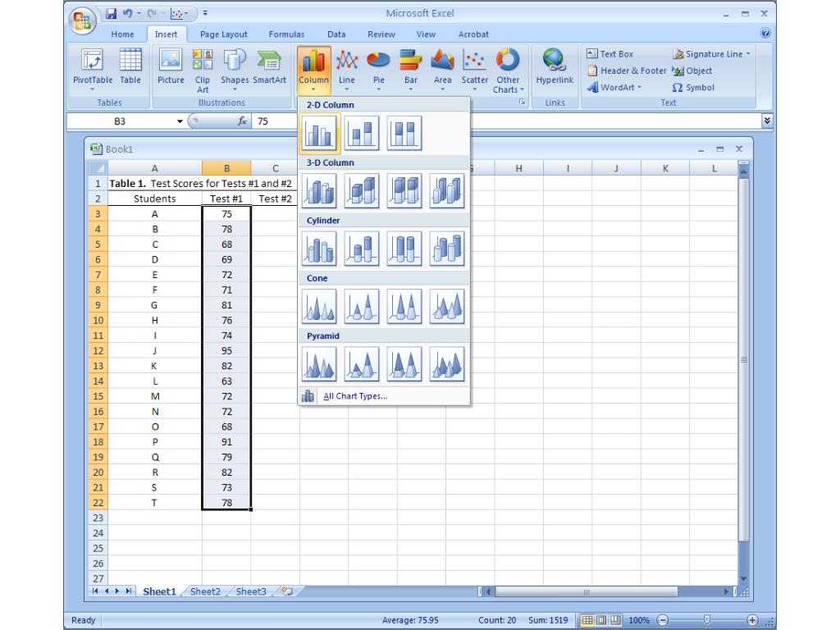
Task: Switch to the Sheet2 worksheet tab
Action: [206, 591]
